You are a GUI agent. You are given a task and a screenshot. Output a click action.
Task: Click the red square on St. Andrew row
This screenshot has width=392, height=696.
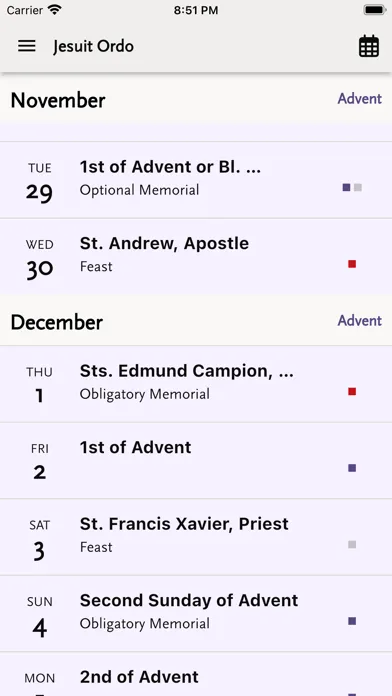[352, 264]
